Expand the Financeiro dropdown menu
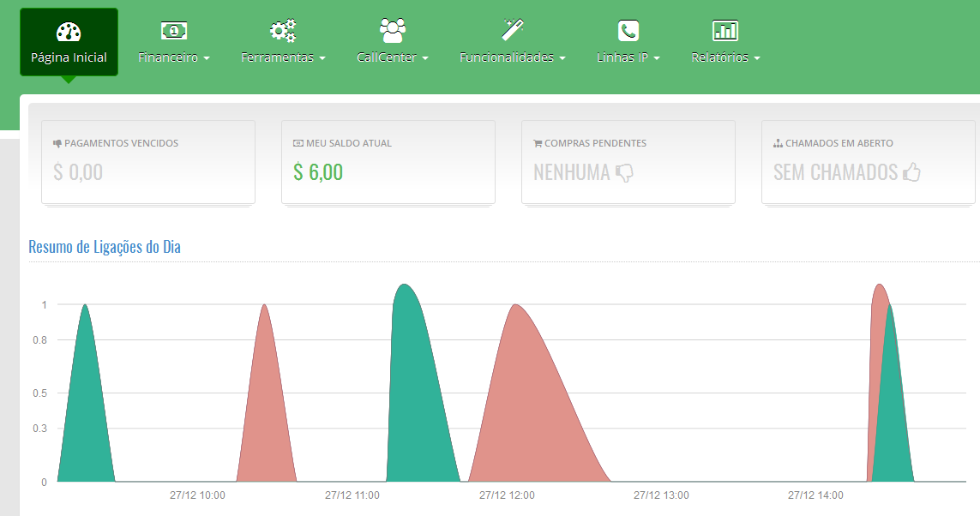Viewport: 980px width, 516px height. pos(174,58)
